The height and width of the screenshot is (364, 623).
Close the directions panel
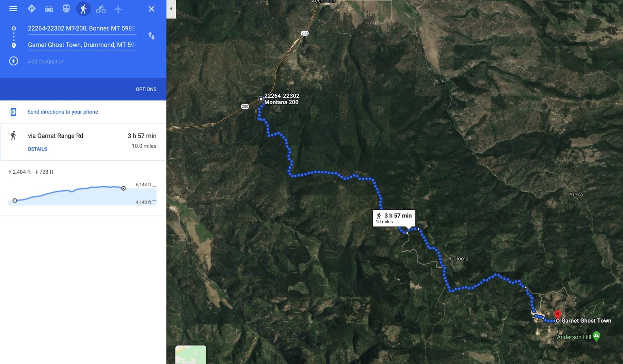(151, 9)
